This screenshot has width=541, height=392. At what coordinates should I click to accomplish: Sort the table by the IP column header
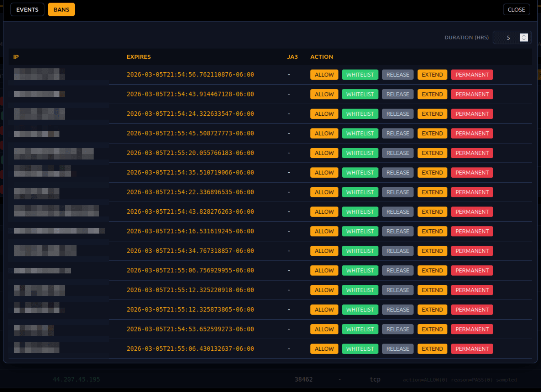[16, 57]
